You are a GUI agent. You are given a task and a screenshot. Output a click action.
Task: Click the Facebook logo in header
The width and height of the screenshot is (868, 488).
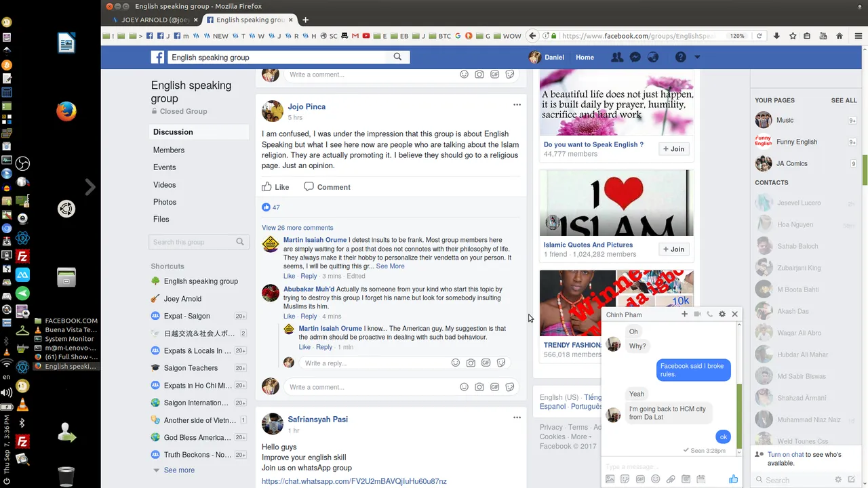tap(157, 58)
